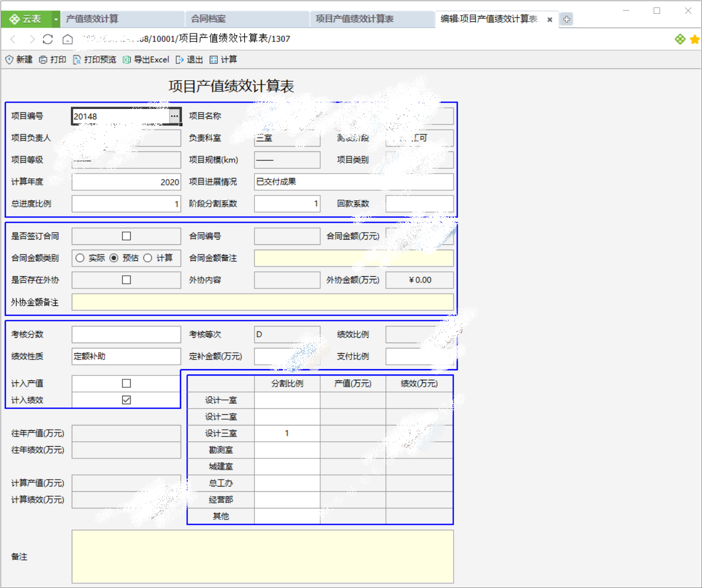Click the green diamond logo icon
Screen dimensions: 702x588
[680, 39]
